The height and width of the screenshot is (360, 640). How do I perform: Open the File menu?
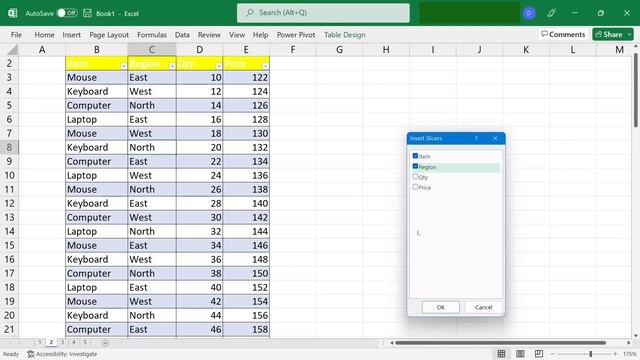click(16, 35)
